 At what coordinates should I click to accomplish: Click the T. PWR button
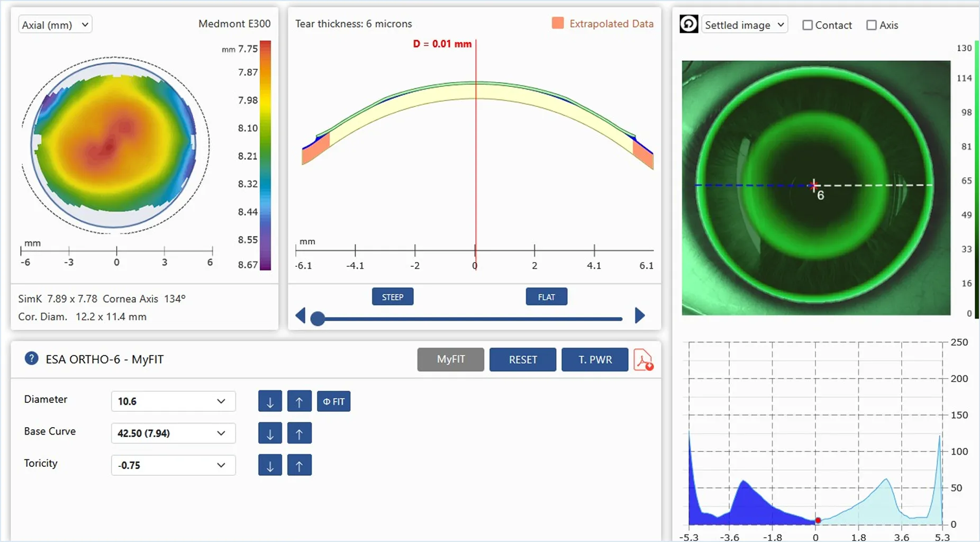pos(595,360)
